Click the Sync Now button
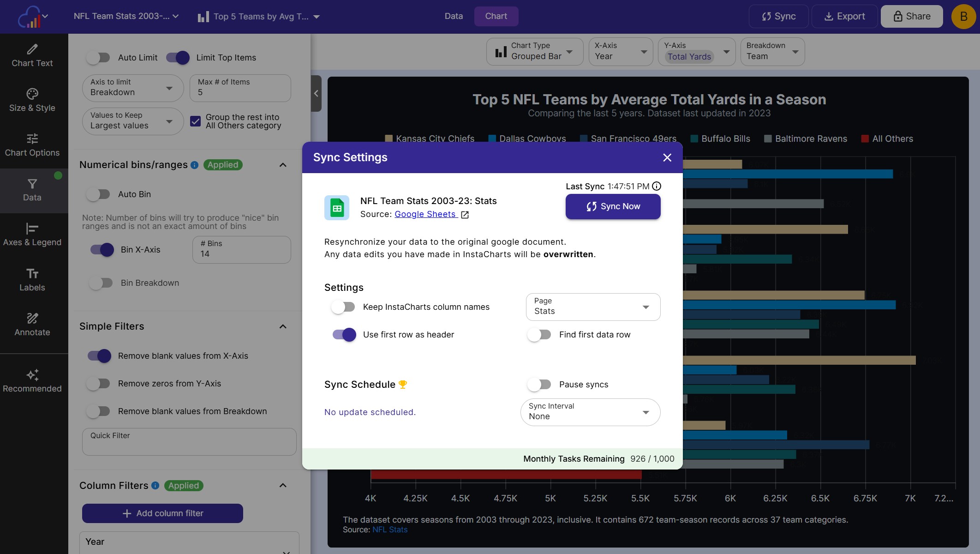This screenshot has width=980, height=554. pos(613,206)
